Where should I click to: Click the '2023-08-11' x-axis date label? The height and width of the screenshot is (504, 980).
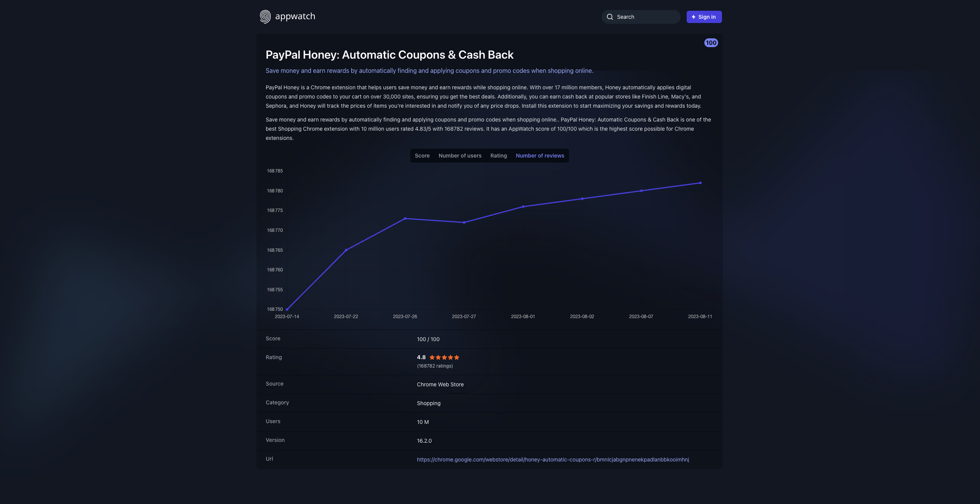(x=700, y=317)
